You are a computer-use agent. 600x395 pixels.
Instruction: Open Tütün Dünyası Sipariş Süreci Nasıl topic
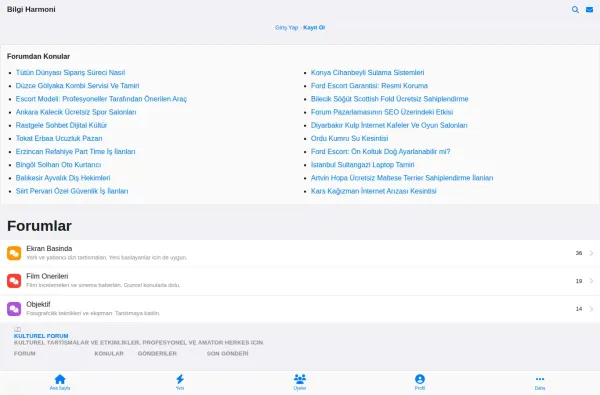coord(70,72)
